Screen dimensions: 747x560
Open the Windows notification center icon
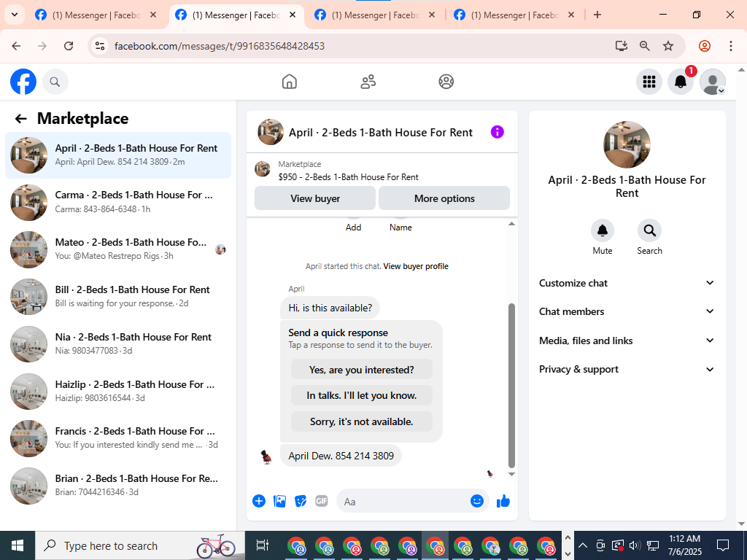(x=723, y=545)
